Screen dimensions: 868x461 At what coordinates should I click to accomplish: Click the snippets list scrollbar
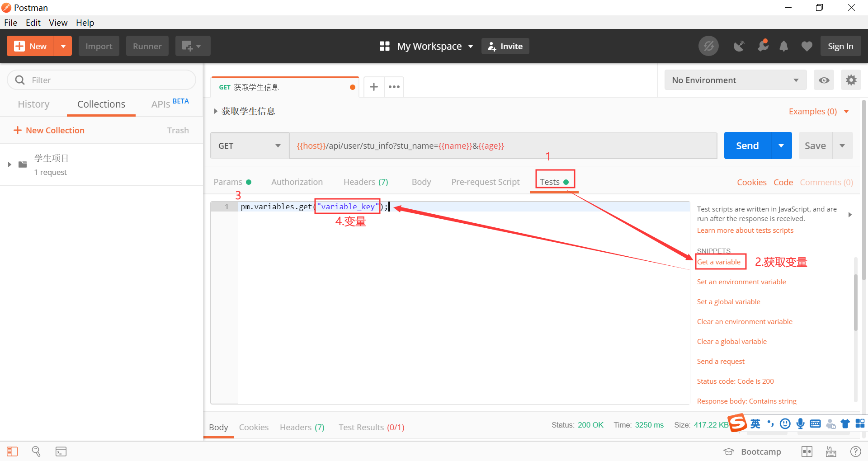pyautogui.click(x=855, y=302)
